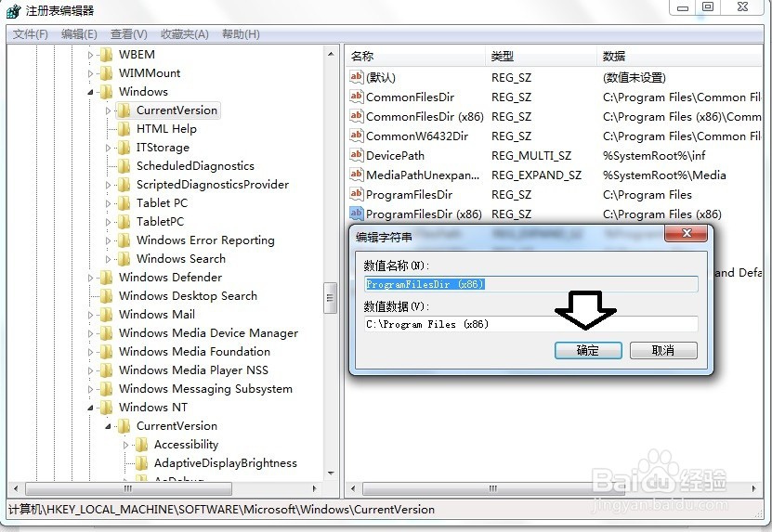The height and width of the screenshot is (532, 772).
Task: Open the 文件(F) menu
Action: [x=31, y=34]
